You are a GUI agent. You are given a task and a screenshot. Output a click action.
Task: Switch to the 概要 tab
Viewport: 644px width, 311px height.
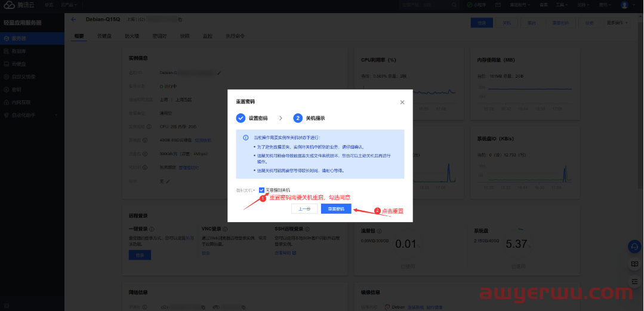(79, 36)
